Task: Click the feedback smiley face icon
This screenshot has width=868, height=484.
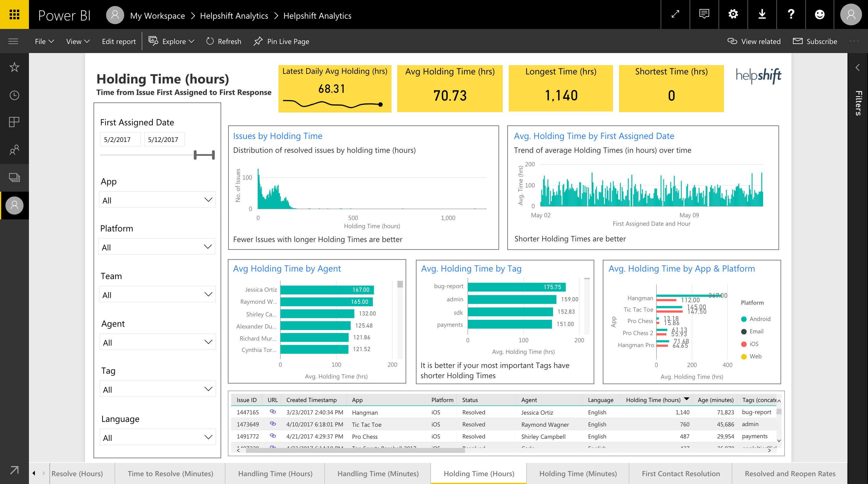Action: tap(820, 14)
